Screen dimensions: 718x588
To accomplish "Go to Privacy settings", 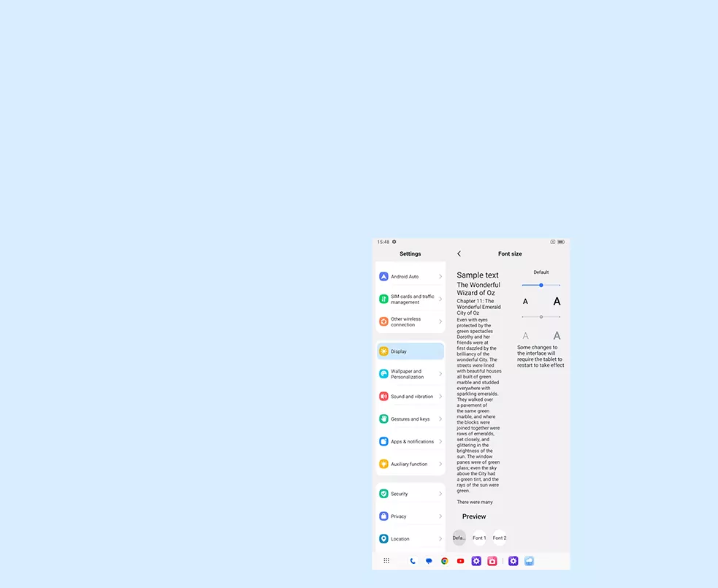I will click(410, 516).
